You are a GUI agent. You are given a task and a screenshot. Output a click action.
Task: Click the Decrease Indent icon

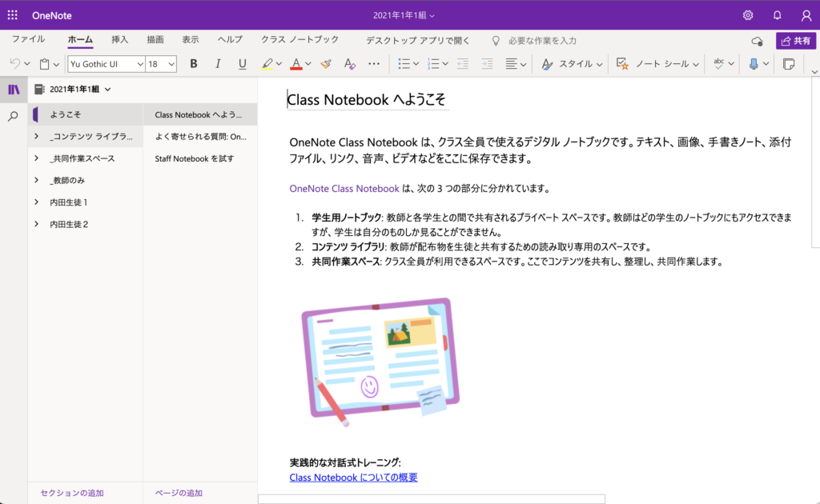tap(463, 64)
